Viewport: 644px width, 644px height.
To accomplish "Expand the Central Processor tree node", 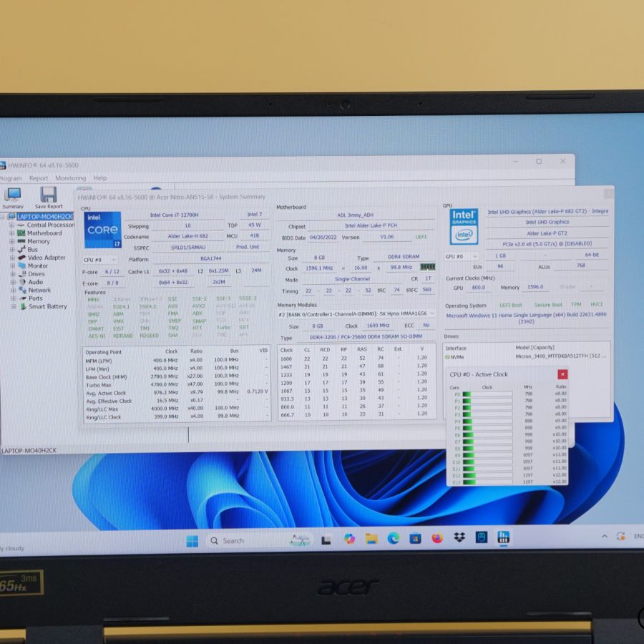I will pyautogui.click(x=12, y=225).
